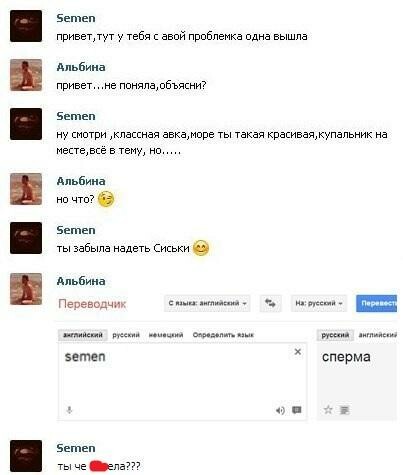Choose Определить язык option
Viewport: 403px width, 475px height.
223,335
